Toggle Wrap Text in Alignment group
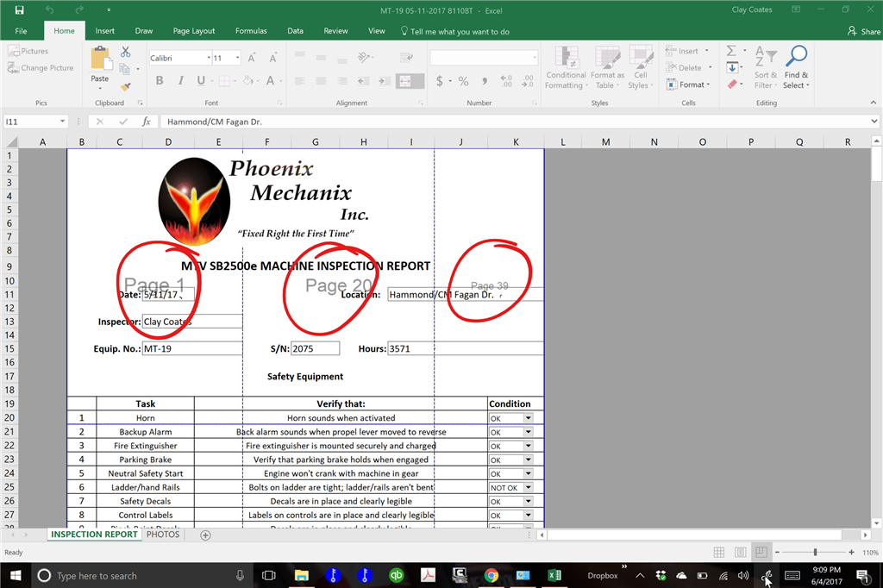Viewport: 883px width, 588px height. click(x=406, y=58)
